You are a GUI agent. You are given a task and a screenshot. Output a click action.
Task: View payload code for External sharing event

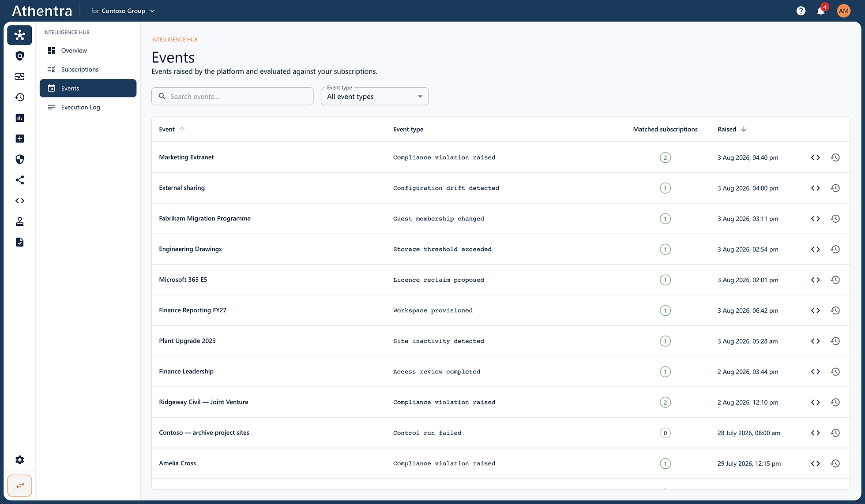click(x=815, y=188)
